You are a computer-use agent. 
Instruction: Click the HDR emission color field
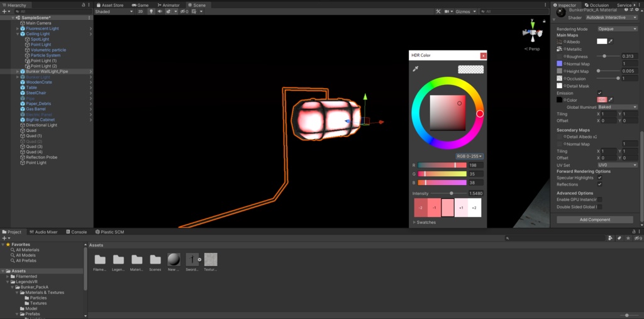click(x=602, y=100)
